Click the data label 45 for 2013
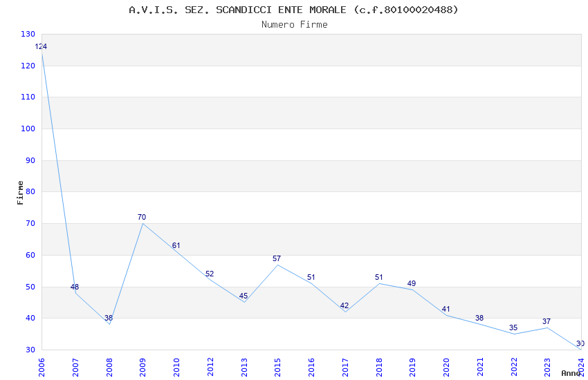The height and width of the screenshot is (380, 588). click(244, 296)
